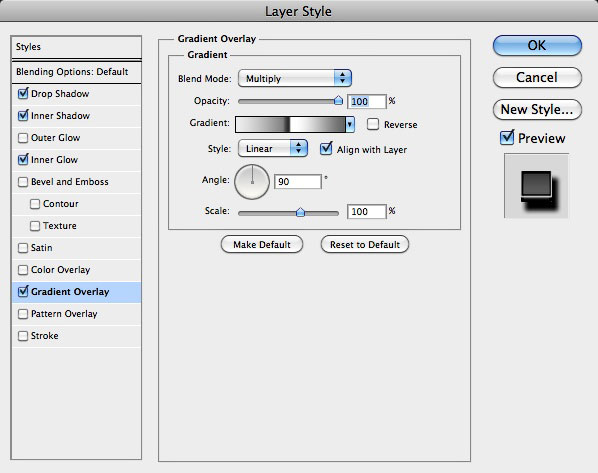
Task: Click the Scale slider handle
Action: 301,212
